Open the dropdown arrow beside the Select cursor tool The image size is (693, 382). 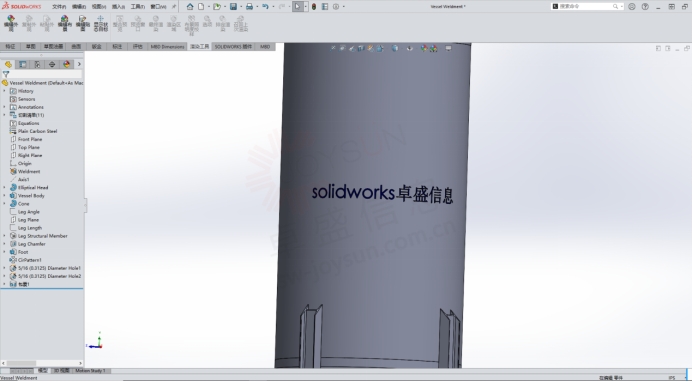pyautogui.click(x=305, y=7)
